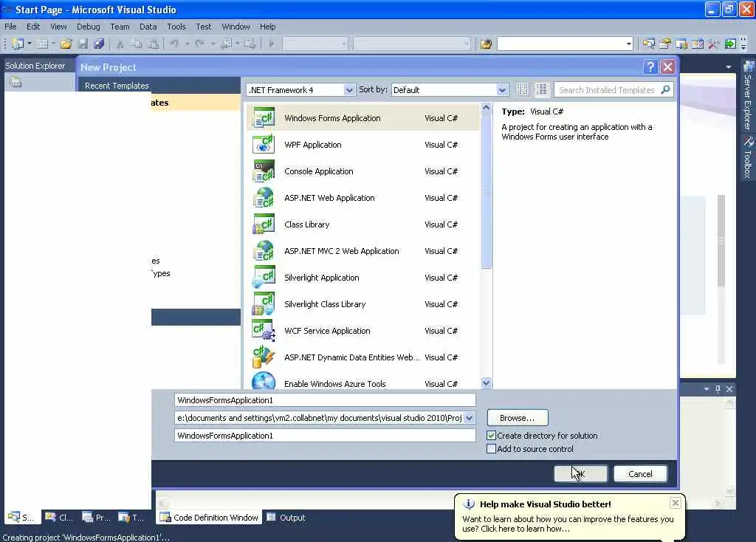Click the Open File folder icon
This screenshot has height=542, width=756.
(x=66, y=44)
